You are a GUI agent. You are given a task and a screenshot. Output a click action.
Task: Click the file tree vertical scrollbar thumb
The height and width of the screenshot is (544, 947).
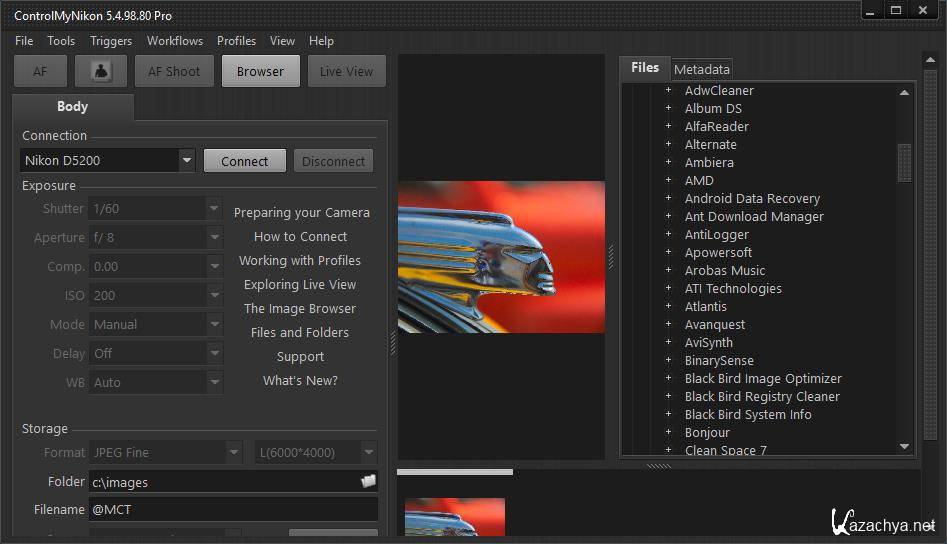(x=904, y=163)
